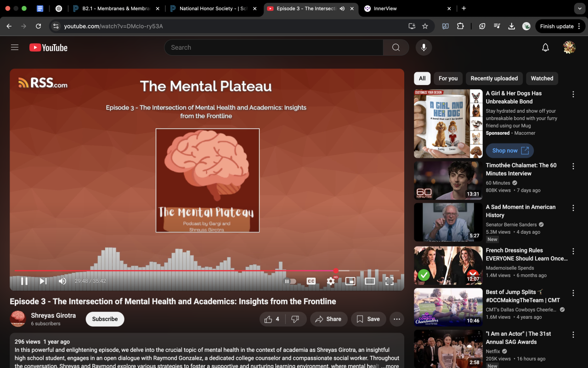The image size is (588, 368).
Task: Save the video to a playlist
Action: pos(368,319)
